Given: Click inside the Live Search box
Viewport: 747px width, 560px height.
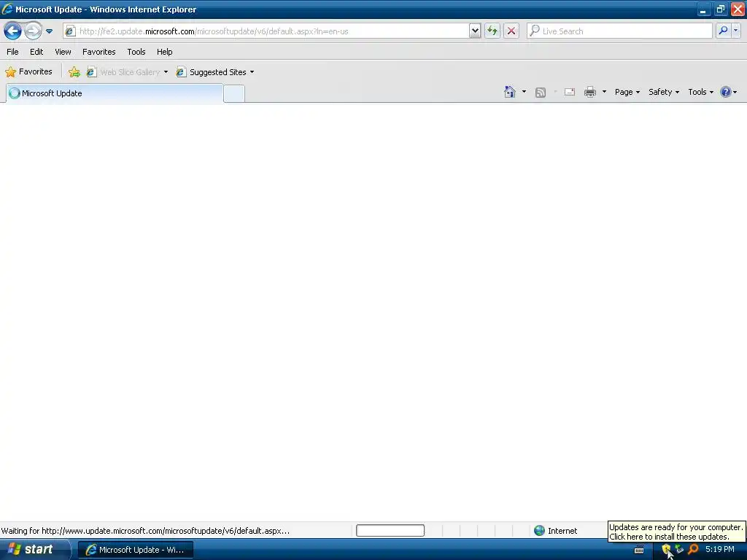Looking at the screenshot, I should (619, 31).
